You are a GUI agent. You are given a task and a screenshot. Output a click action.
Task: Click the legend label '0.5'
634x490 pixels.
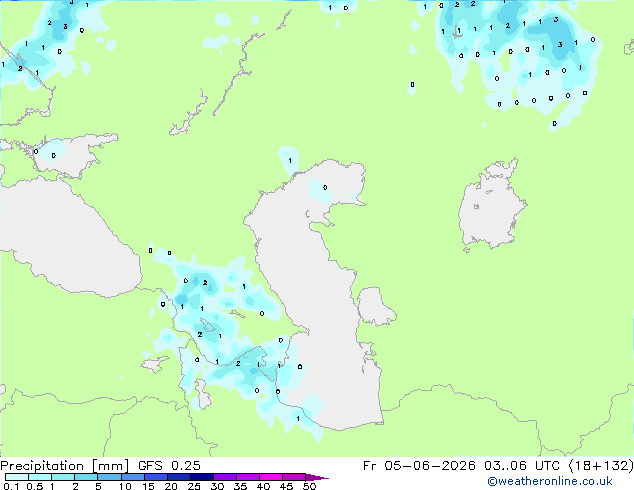35,486
